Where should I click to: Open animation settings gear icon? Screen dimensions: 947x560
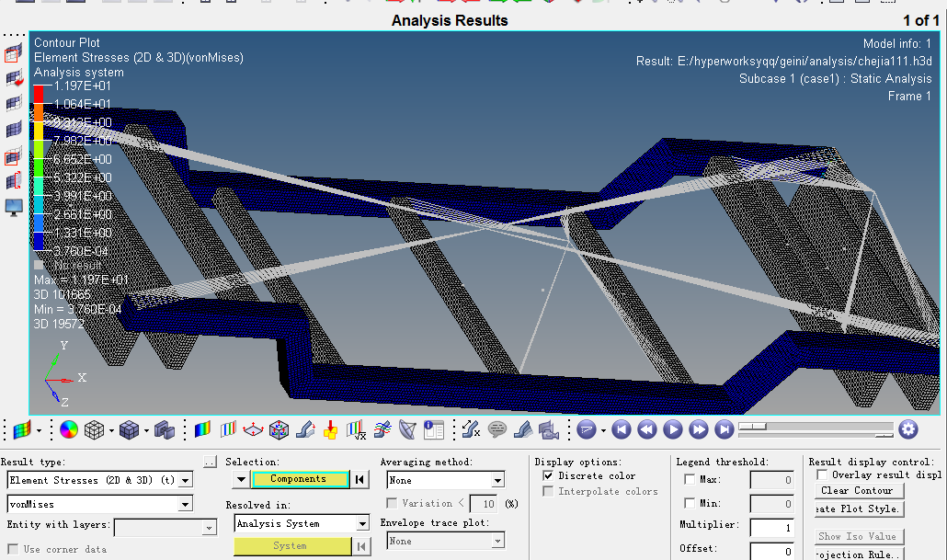908,429
